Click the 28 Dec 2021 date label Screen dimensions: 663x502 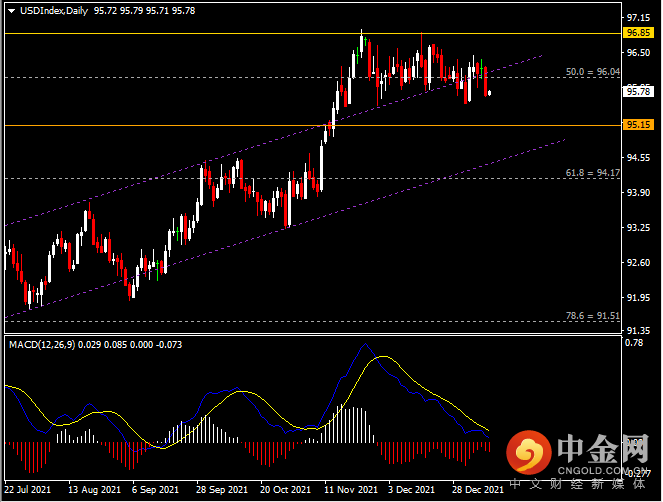pos(478,490)
